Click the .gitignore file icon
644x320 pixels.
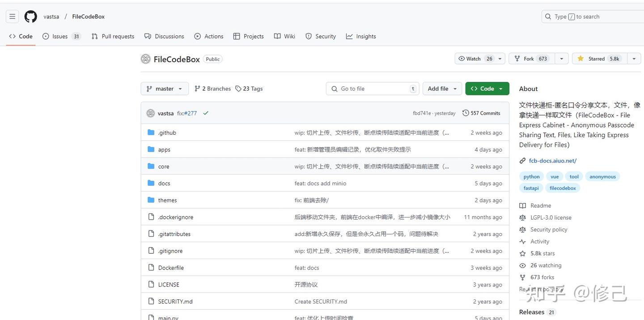tap(151, 251)
